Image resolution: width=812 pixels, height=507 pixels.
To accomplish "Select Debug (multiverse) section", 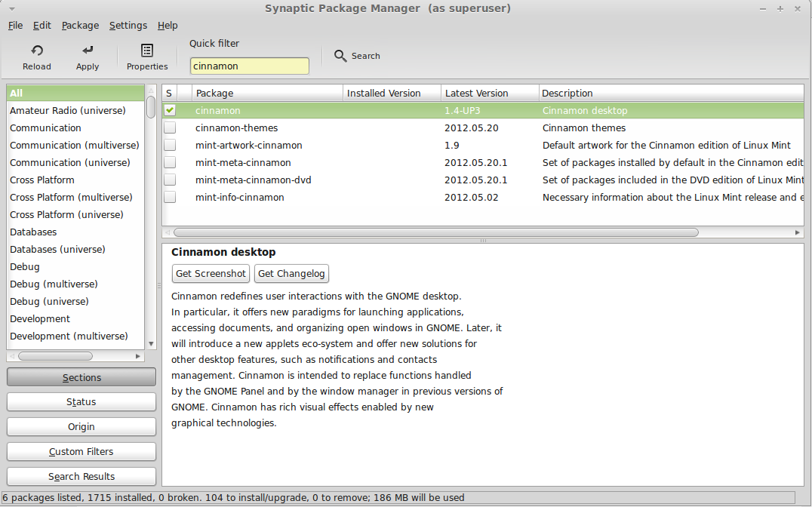I will coord(75,284).
